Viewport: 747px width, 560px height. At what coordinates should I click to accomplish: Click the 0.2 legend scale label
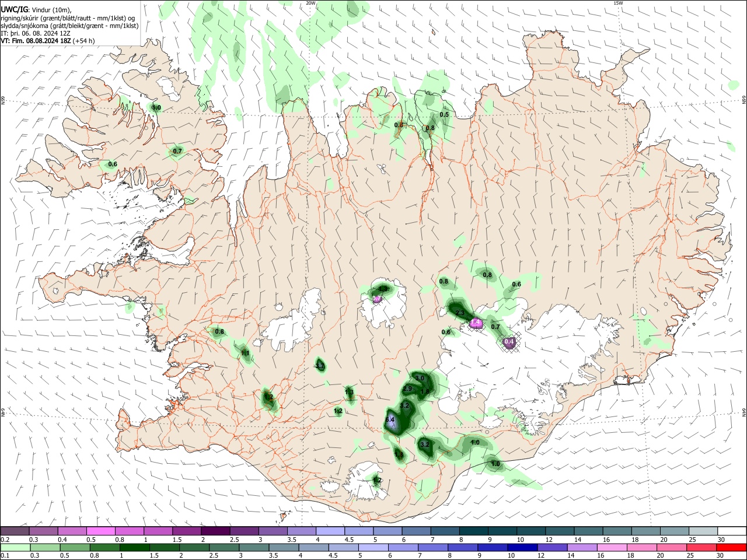click(x=4, y=540)
